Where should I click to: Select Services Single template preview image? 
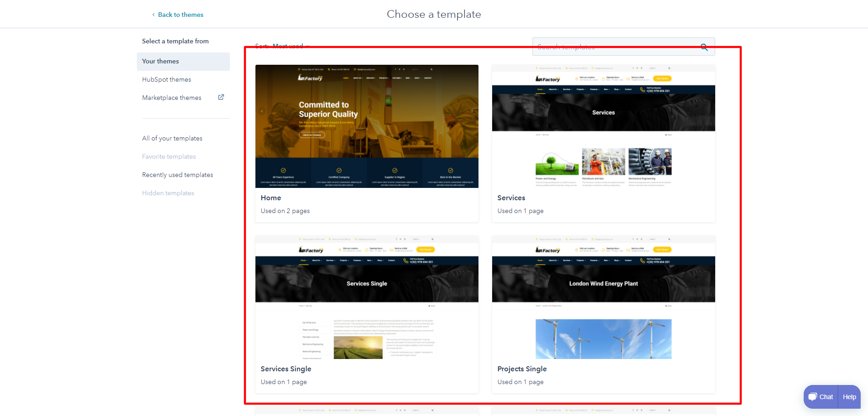point(367,297)
